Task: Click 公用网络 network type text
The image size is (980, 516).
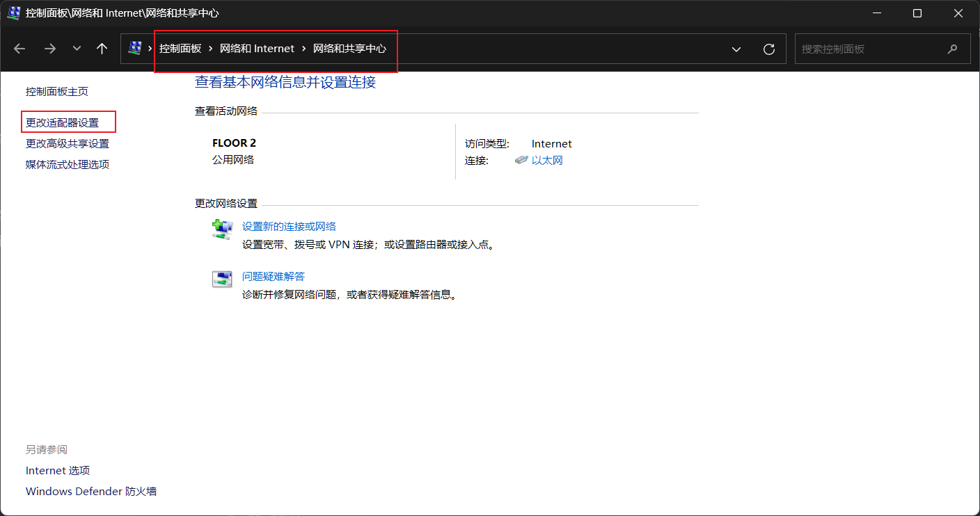Action: click(x=233, y=160)
